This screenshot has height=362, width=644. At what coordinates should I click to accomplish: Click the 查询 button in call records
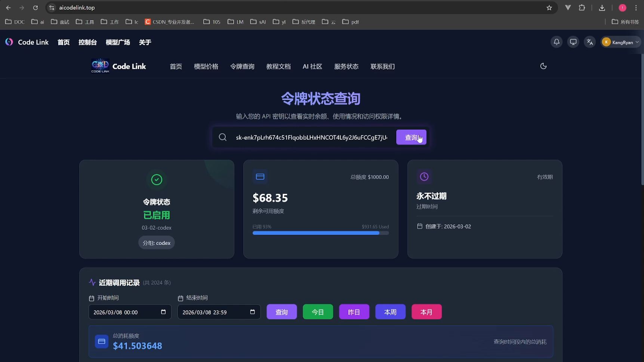click(x=281, y=312)
